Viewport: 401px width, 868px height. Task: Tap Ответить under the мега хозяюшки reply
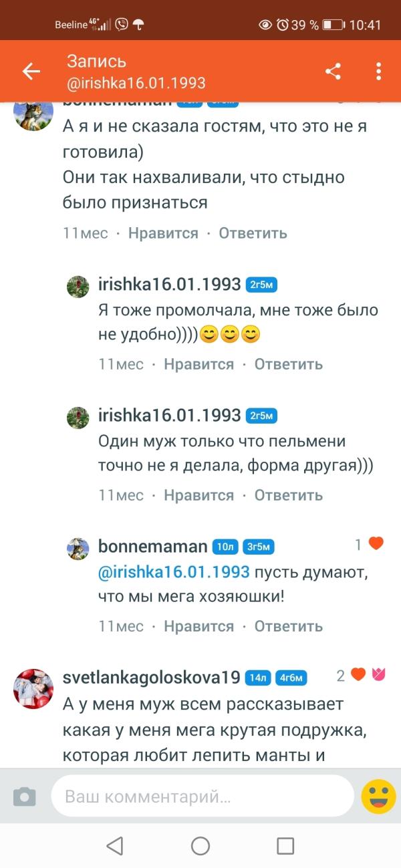coord(289,626)
